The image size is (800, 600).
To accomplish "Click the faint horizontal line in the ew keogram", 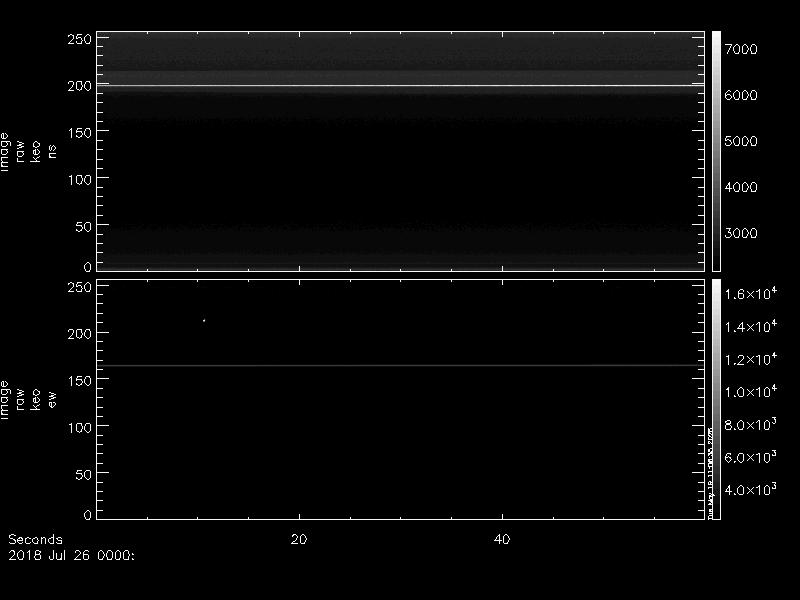I will click(401, 365).
